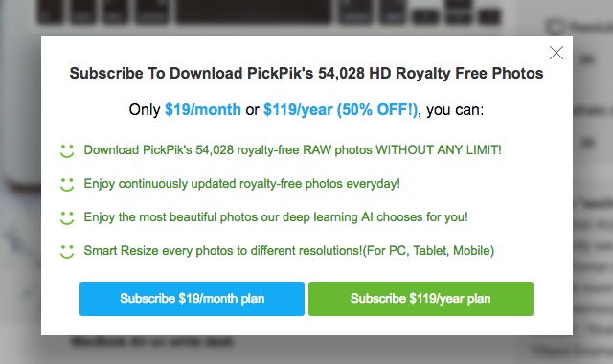The width and height of the screenshot is (613, 364).
Task: Select the blue $19/month price text
Action: (203, 110)
